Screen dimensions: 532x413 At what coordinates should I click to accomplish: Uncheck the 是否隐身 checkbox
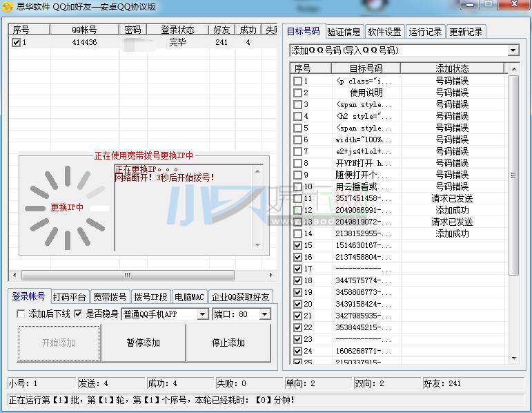coord(79,314)
